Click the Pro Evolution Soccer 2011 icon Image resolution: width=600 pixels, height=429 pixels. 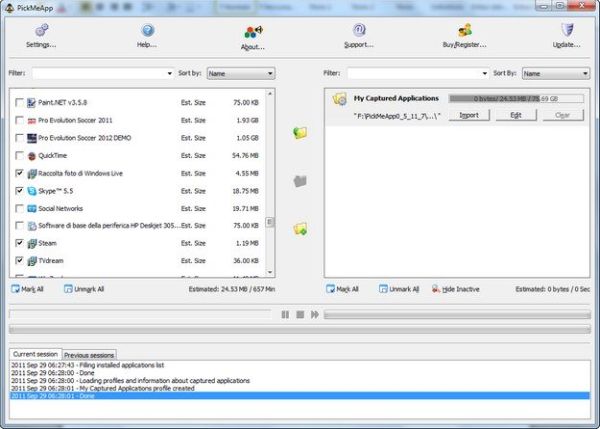point(32,121)
